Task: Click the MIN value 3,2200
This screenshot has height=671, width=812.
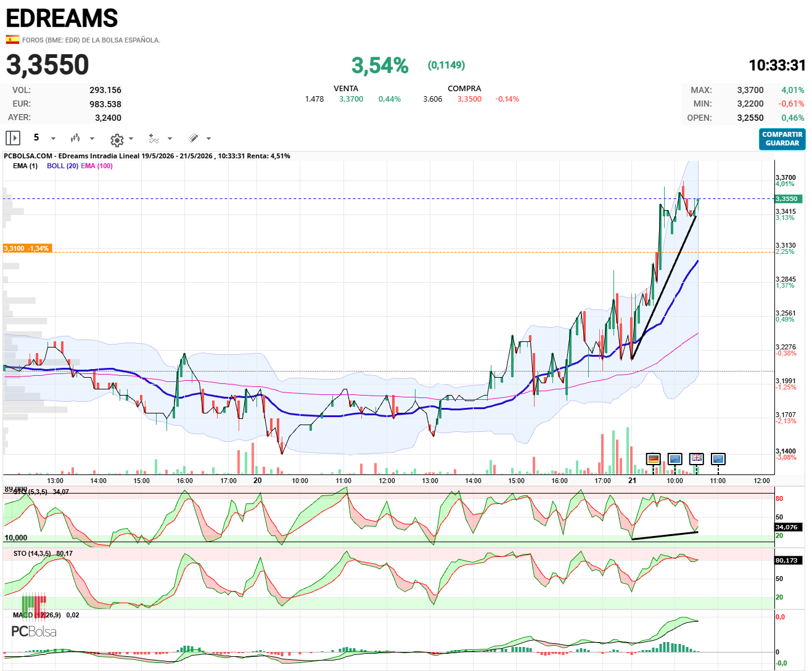Action: tap(750, 104)
